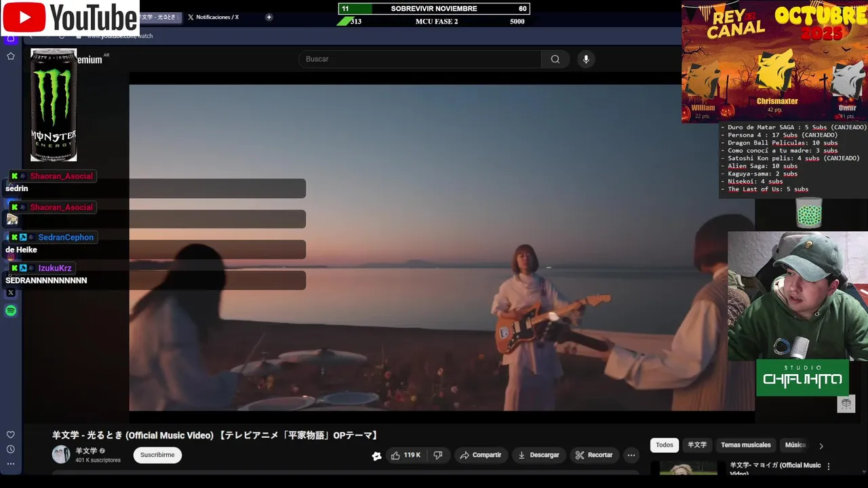The height and width of the screenshot is (488, 868).
Task: Like the video (119 K thumbs up)
Action: coord(406,455)
